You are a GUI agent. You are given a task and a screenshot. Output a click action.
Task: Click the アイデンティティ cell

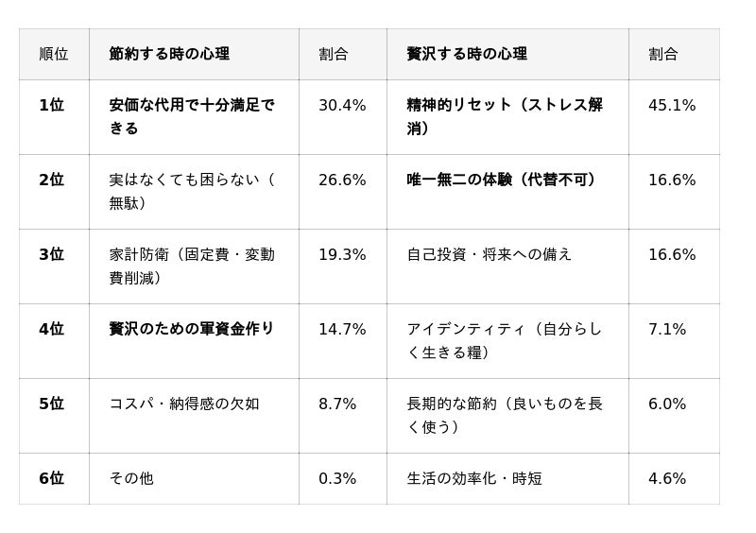(x=505, y=340)
